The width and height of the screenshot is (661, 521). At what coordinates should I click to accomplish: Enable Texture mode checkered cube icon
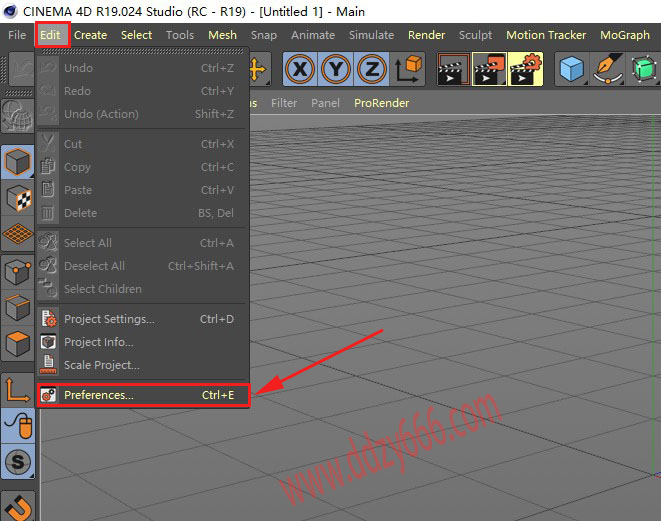point(17,198)
